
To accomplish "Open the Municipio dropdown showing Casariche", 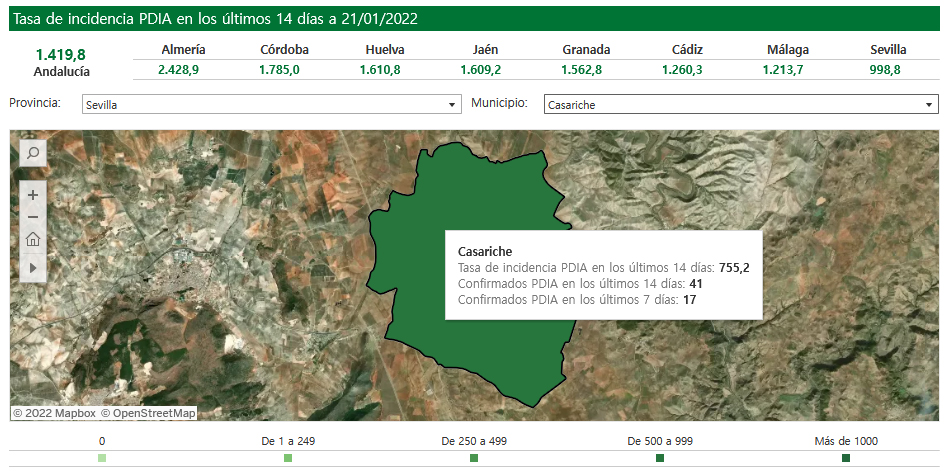I will coord(740,105).
